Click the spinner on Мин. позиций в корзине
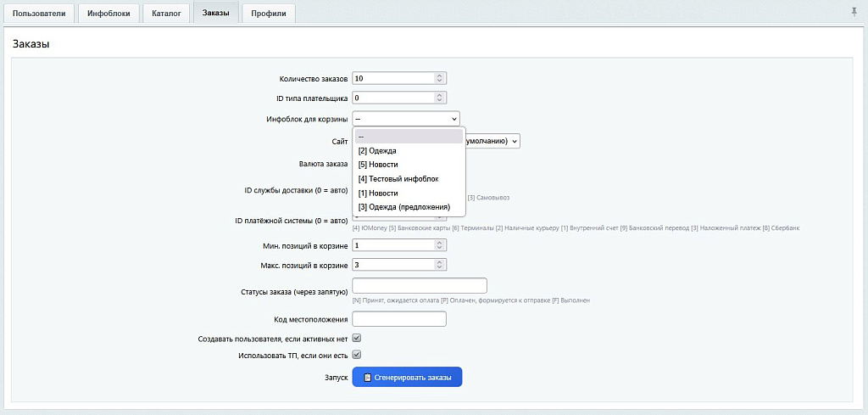This screenshot has height=415, width=868. coord(439,244)
